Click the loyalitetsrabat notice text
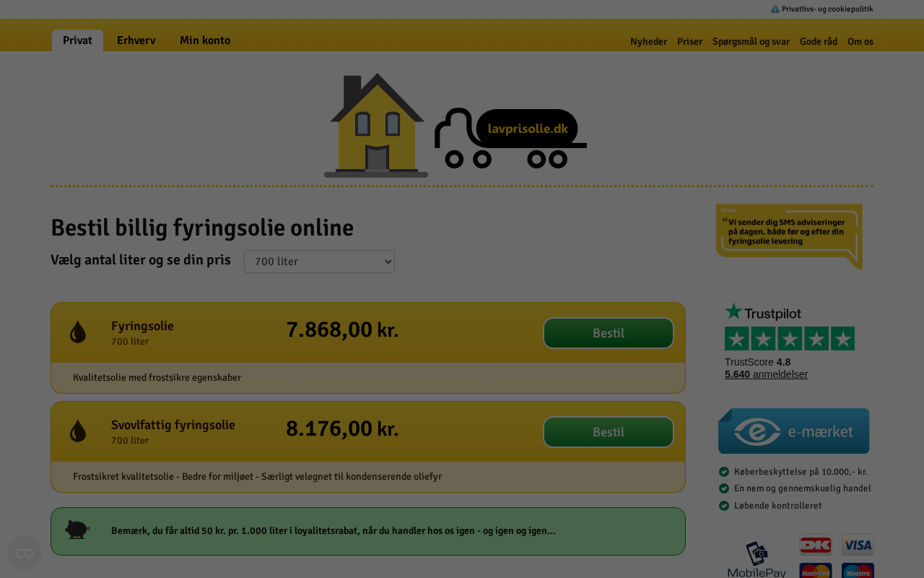The image size is (924, 578). 334,531
